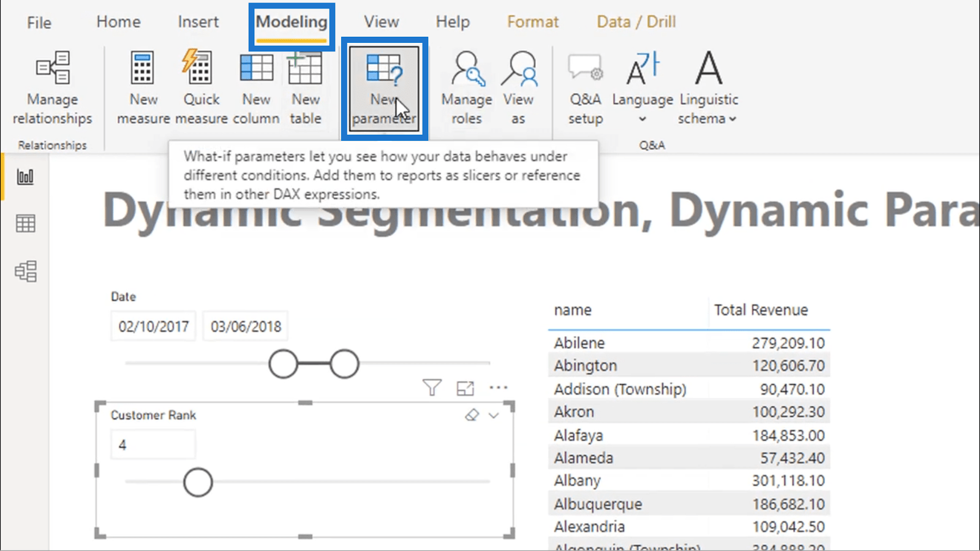Select the Alameda row

pyautogui.click(x=689, y=458)
